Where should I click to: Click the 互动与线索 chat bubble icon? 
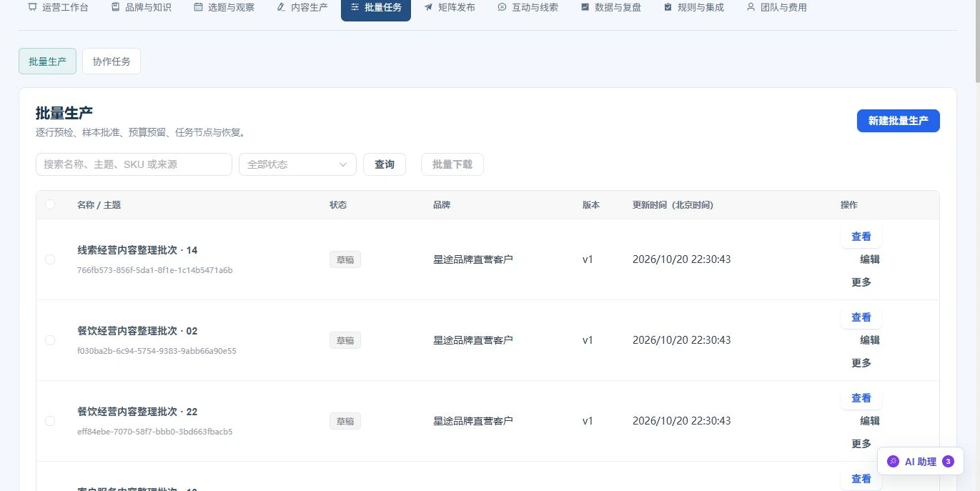pos(502,7)
